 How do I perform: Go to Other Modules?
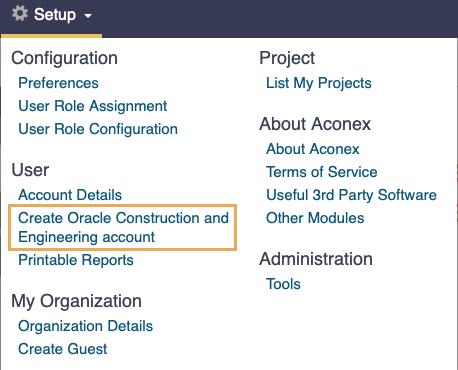tap(315, 218)
